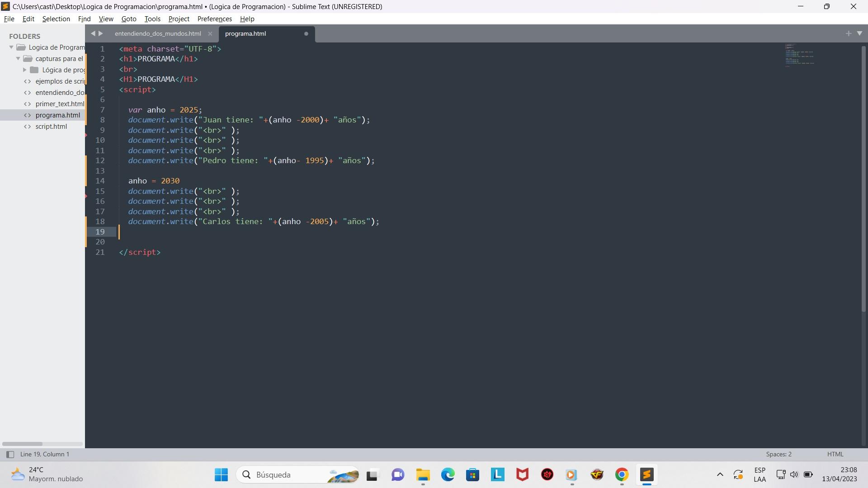This screenshot has height=488, width=868.
Task: Open the game icon beside Chrome
Action: point(597,475)
